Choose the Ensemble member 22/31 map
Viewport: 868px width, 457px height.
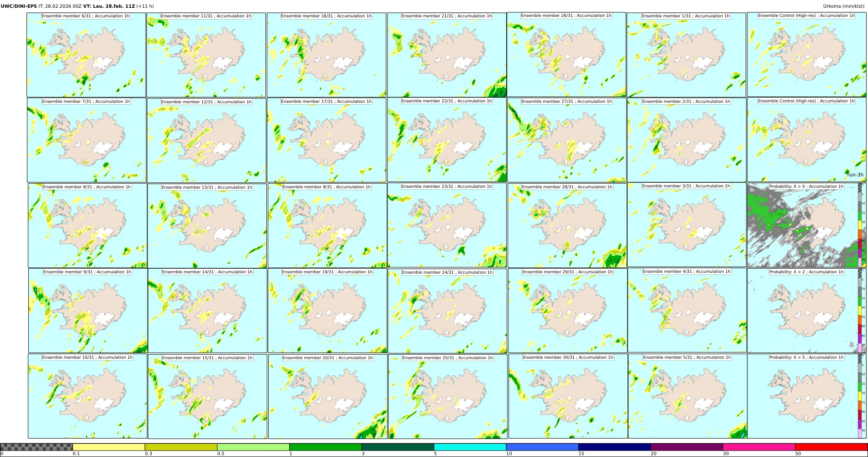[x=447, y=140]
